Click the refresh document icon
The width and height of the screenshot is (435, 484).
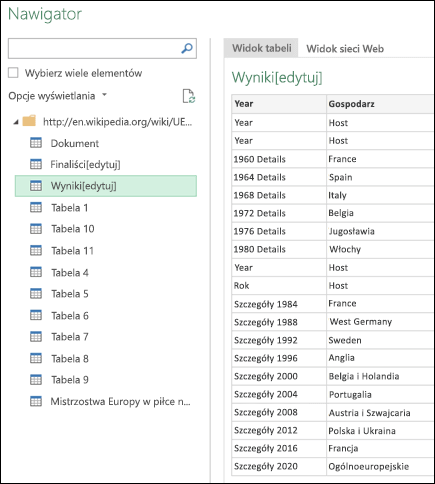pos(189,96)
